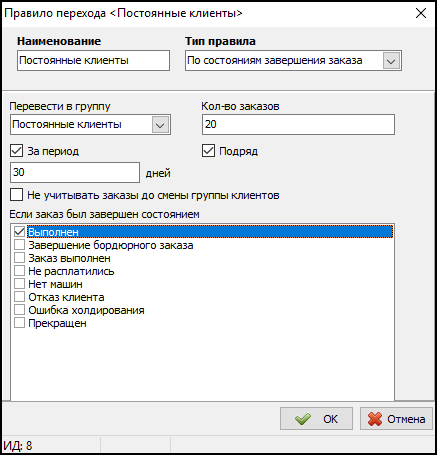437x455 pixels.
Task: Expand the Перевести в группу dropdown
Action: 160,125
